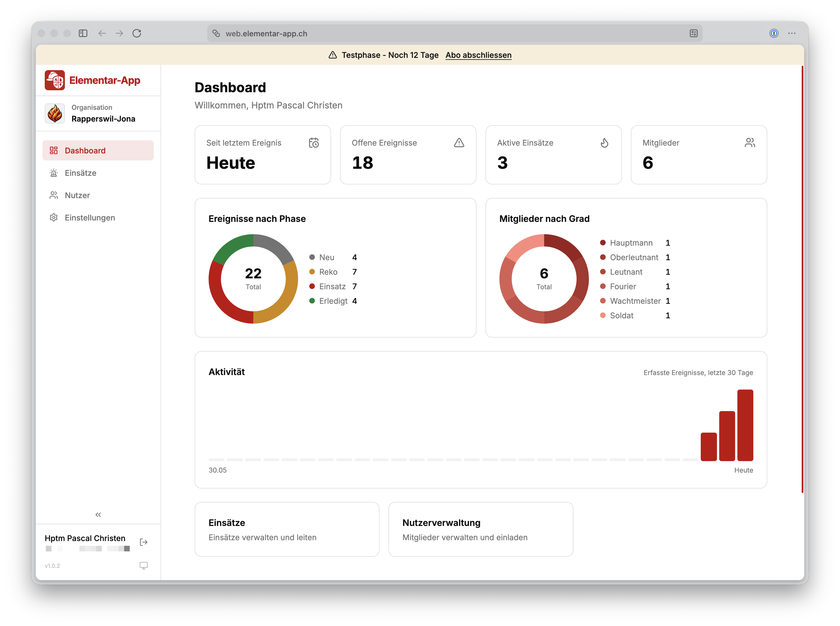Click the 1Password extension icon

click(x=774, y=33)
